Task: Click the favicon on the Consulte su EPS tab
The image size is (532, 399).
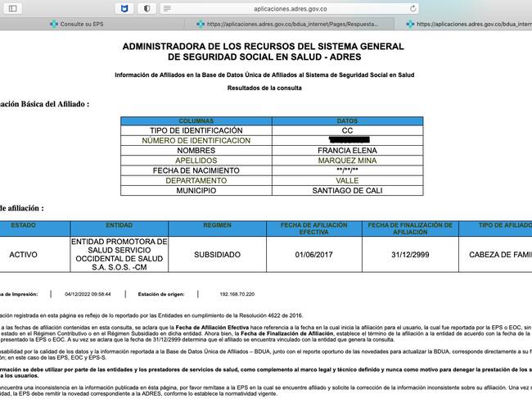Action: (52, 24)
